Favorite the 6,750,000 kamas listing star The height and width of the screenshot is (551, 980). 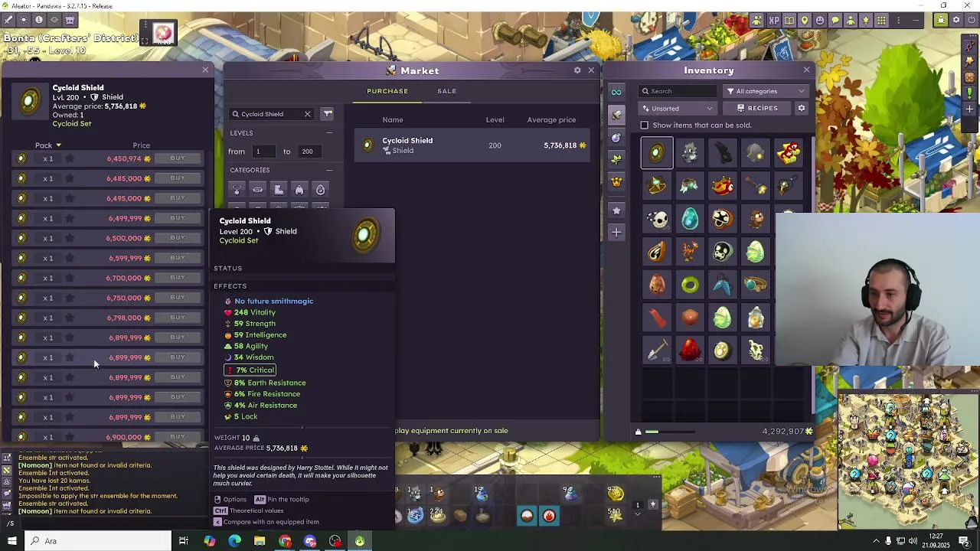tap(70, 298)
